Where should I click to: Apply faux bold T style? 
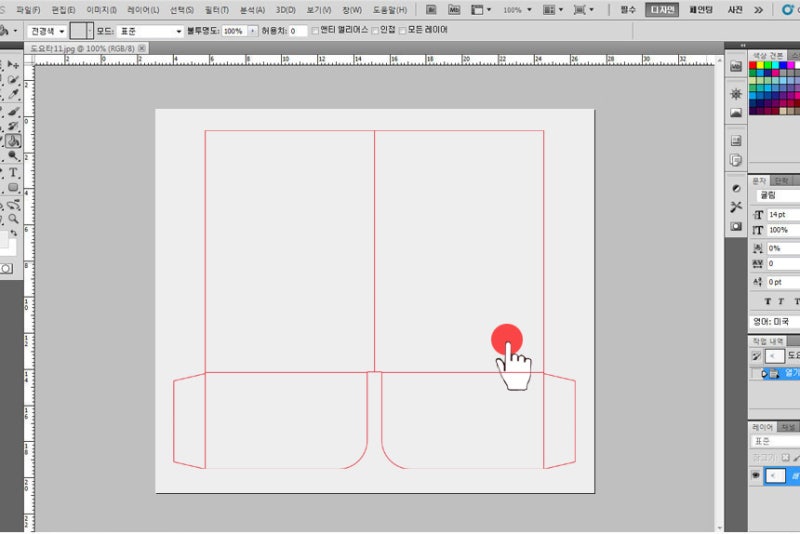tap(767, 301)
